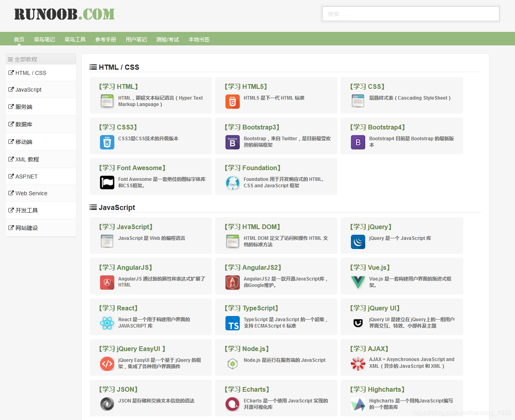515x420 pixels.
Task: Open the 【学习 AJAX】 title link
Action: (x=369, y=349)
